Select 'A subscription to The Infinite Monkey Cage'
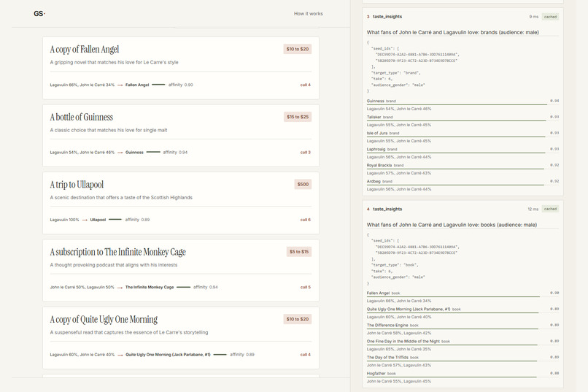The width and height of the screenshot is (588, 392). [117, 252]
